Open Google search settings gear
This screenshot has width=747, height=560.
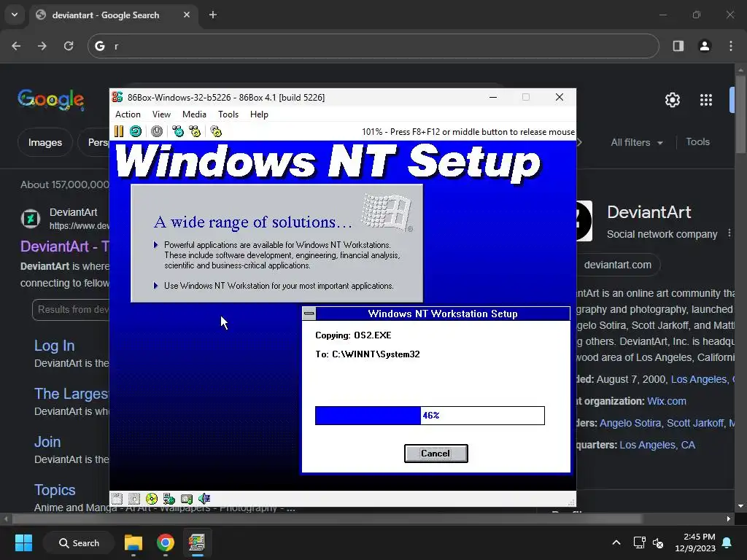tap(672, 100)
